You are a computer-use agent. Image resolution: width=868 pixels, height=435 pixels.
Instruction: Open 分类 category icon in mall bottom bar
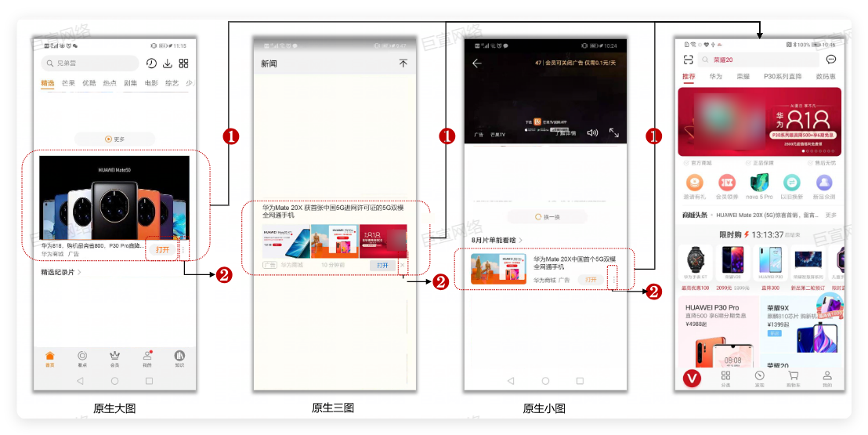pyautogui.click(x=725, y=379)
